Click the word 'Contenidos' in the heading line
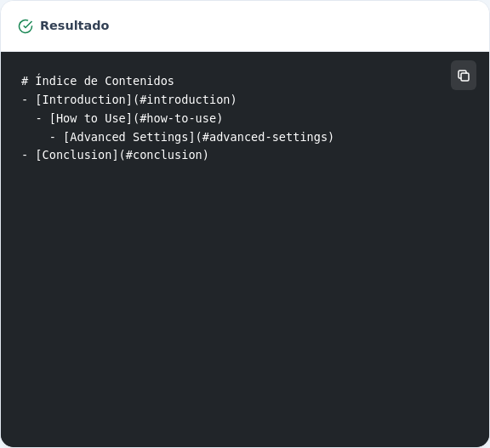Screen dimensions: 490x448 pos(139,81)
